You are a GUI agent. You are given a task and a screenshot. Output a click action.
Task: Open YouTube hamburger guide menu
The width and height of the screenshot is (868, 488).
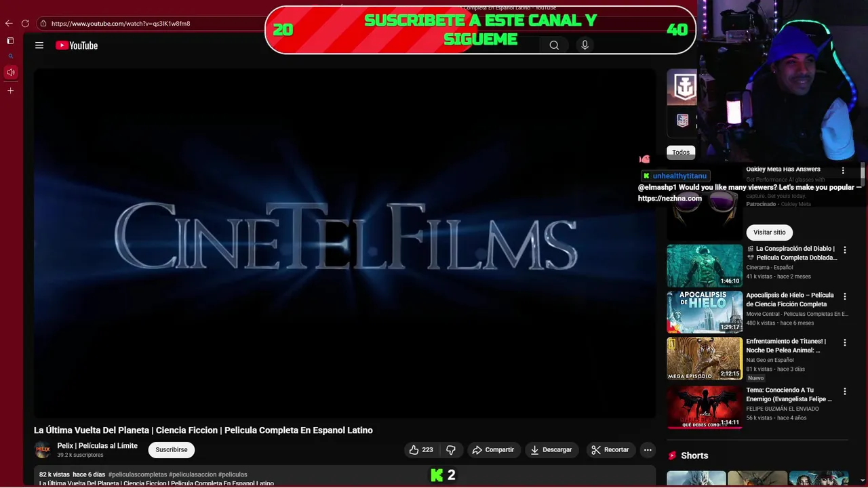(x=39, y=45)
